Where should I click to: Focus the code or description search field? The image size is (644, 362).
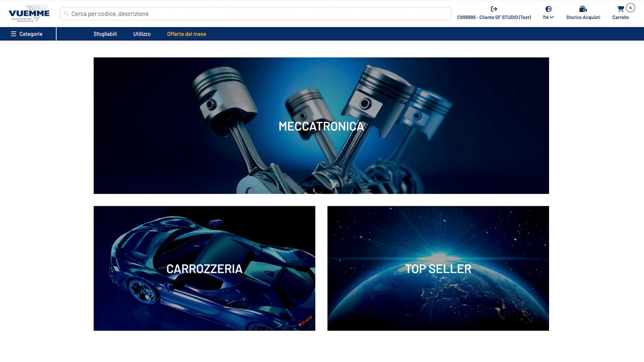coord(258,14)
